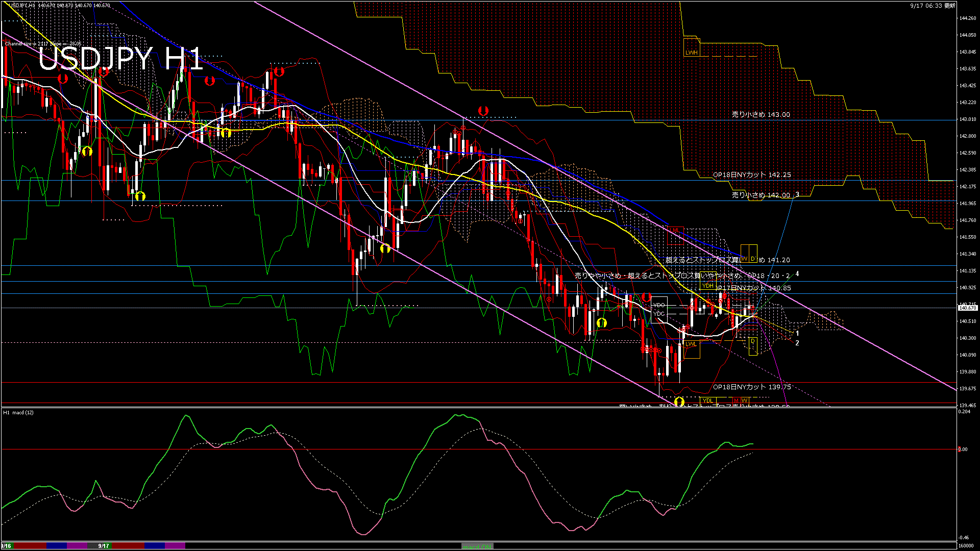
Task: Click the H1 macd (12) indicator label
Action: tap(18, 412)
